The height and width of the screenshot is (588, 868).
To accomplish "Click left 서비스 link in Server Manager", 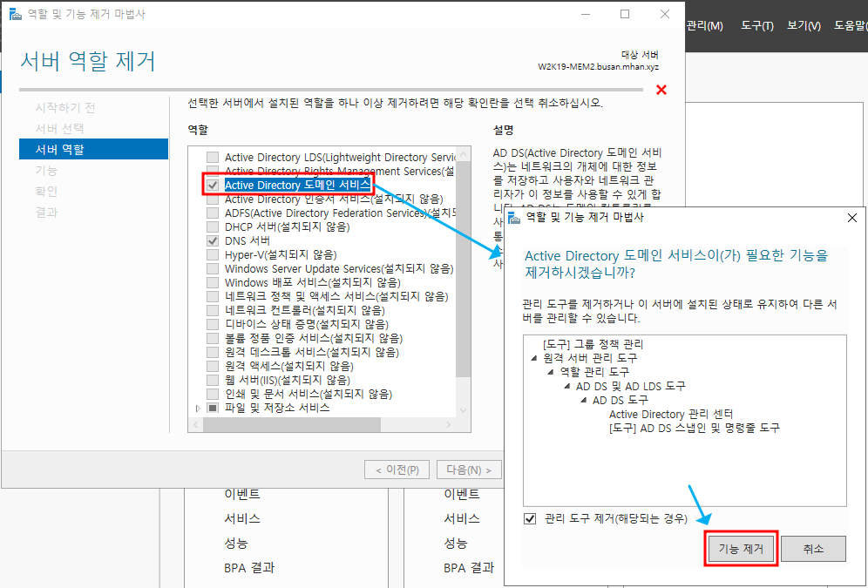I will click(242, 518).
